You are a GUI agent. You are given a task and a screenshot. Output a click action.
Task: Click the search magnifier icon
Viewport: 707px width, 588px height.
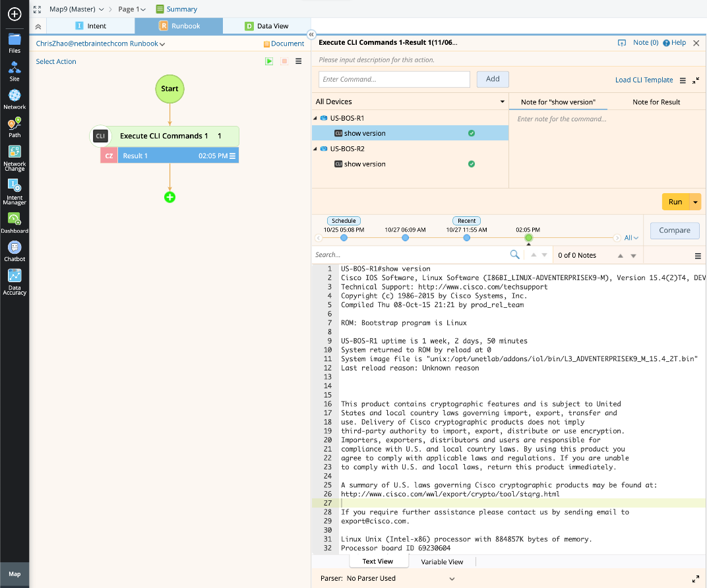[x=514, y=255]
